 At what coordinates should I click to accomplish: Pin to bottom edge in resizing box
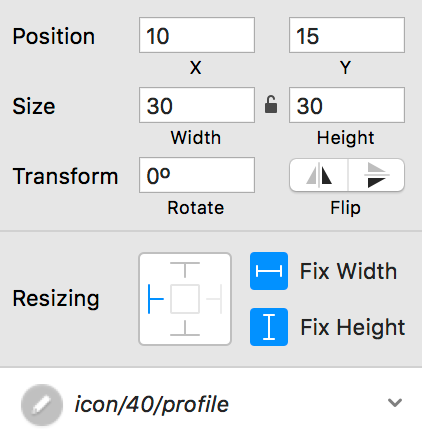point(185,328)
